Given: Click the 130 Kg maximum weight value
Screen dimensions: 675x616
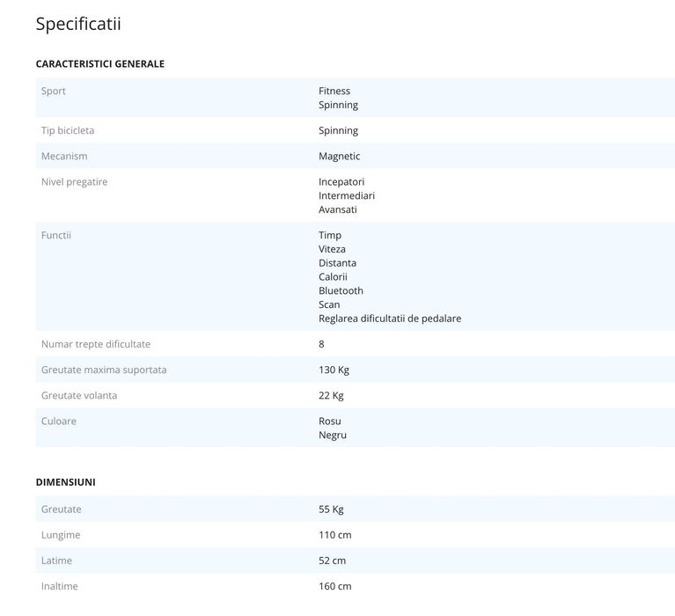Looking at the screenshot, I should coord(334,370).
